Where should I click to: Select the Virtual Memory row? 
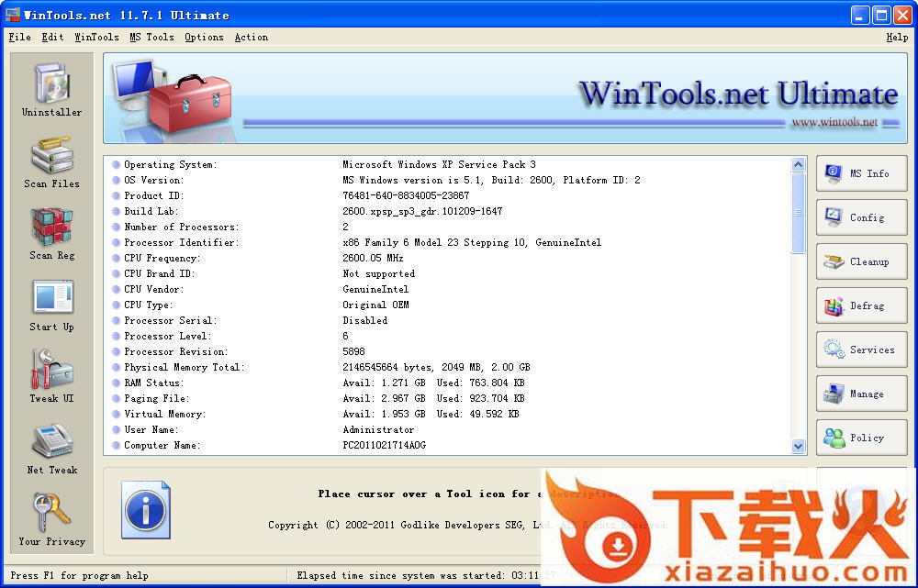point(447,415)
